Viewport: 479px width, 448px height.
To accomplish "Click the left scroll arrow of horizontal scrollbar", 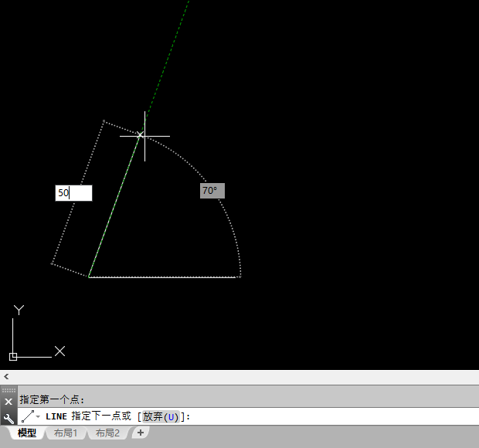I will click(x=6, y=376).
